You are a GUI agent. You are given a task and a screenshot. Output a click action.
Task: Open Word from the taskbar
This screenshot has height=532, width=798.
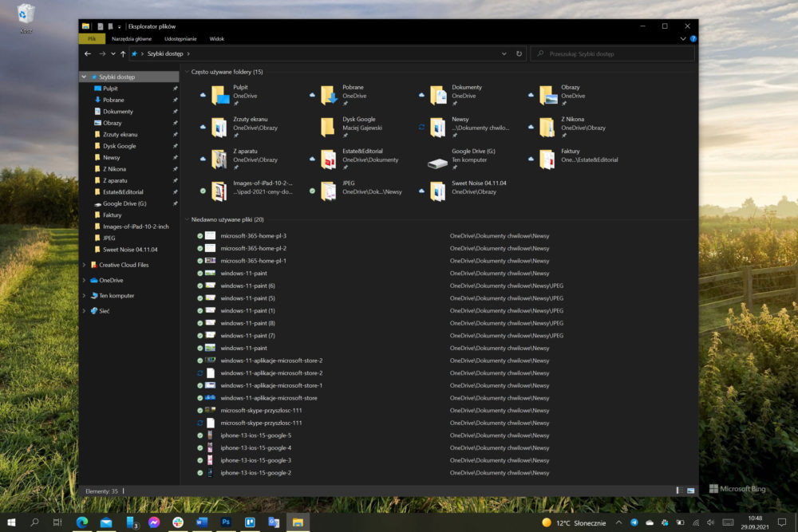202,522
